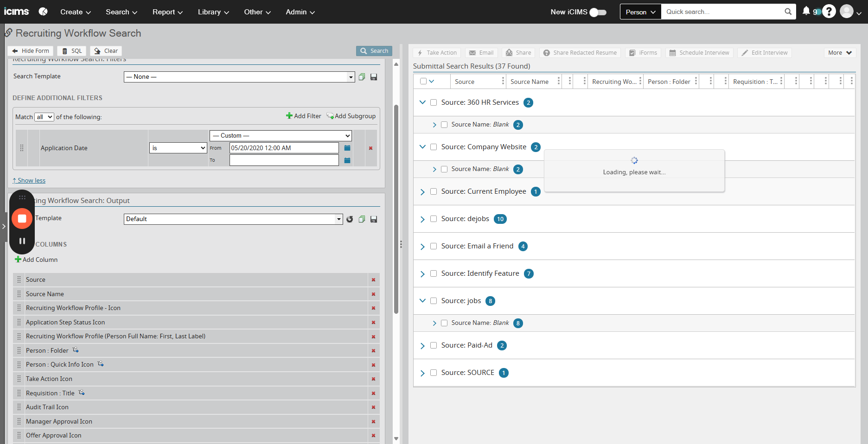This screenshot has height=444, width=868.
Task: Open the Library menu
Action: pyautogui.click(x=213, y=12)
